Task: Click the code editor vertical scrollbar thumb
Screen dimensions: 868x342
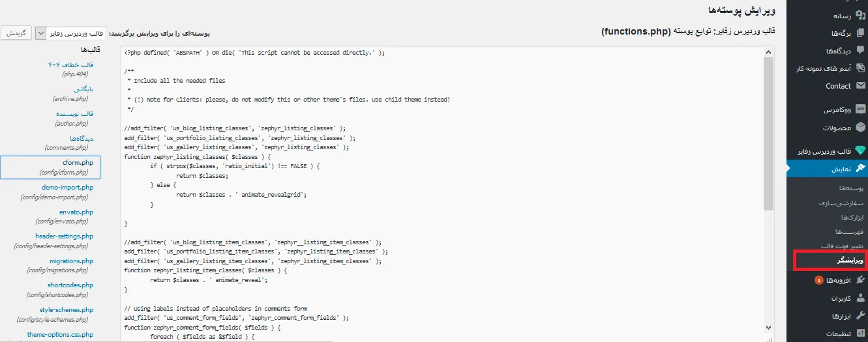Action: coord(769,132)
